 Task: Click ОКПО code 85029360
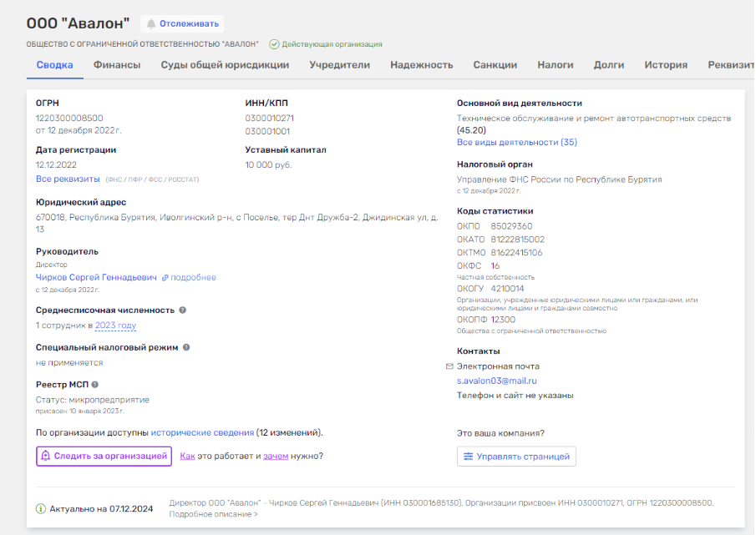(511, 226)
